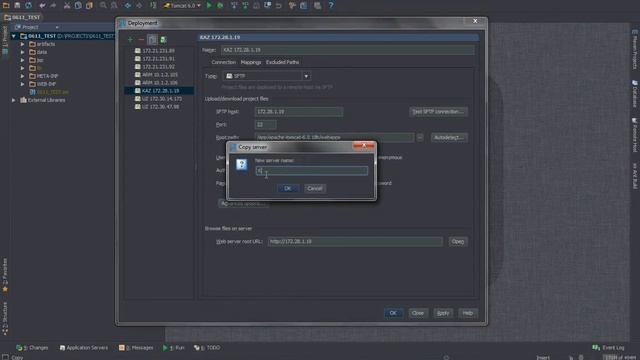This screenshot has height=360, width=640.
Task: Collapse the 0611_TEST project root node
Action: coord(13,36)
